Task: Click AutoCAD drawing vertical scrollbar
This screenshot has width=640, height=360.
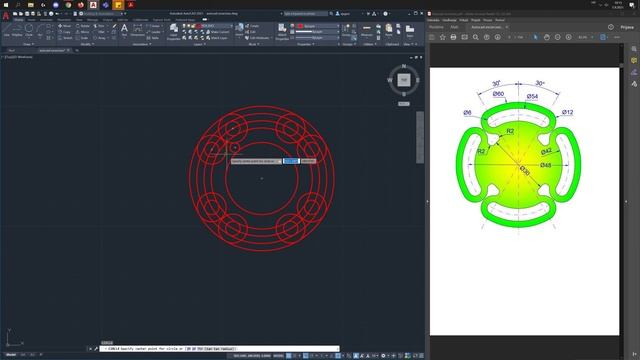Action: coord(420,138)
